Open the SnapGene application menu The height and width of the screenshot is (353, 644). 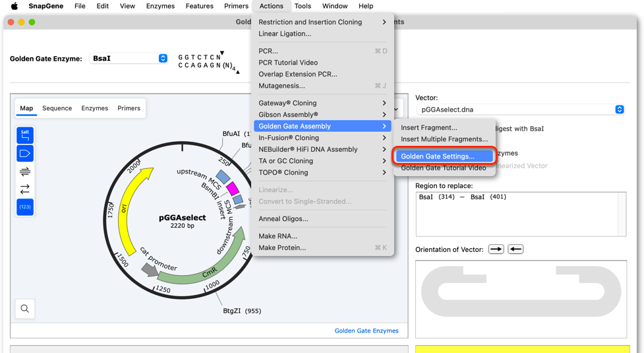(x=46, y=6)
